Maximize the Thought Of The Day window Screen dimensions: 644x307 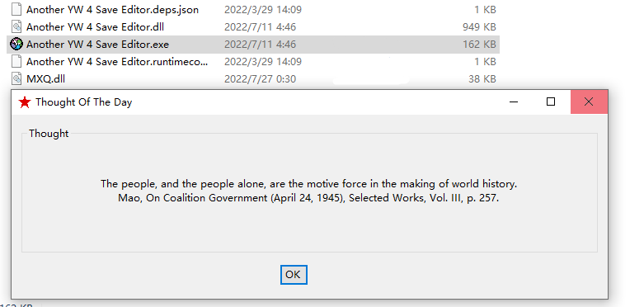[551, 102]
